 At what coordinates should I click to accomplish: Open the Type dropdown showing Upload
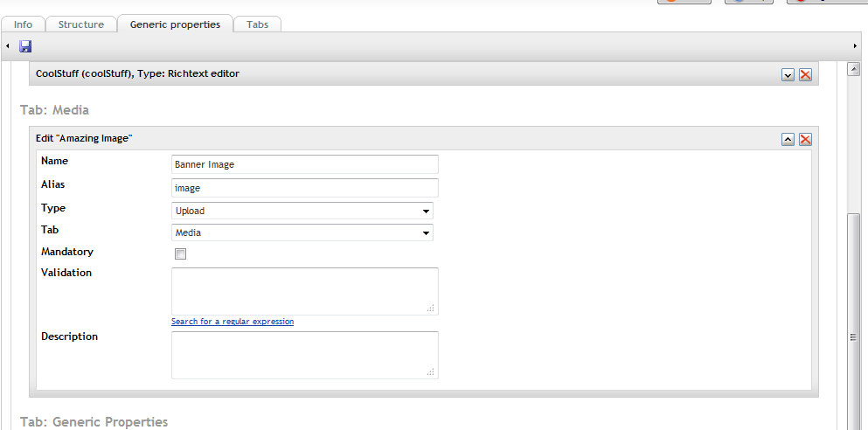(302, 211)
